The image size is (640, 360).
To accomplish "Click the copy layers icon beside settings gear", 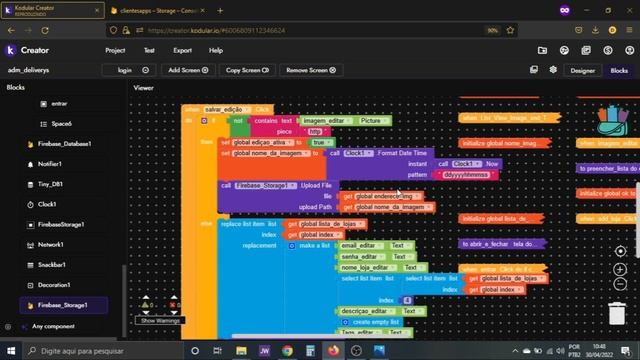I will tap(534, 69).
